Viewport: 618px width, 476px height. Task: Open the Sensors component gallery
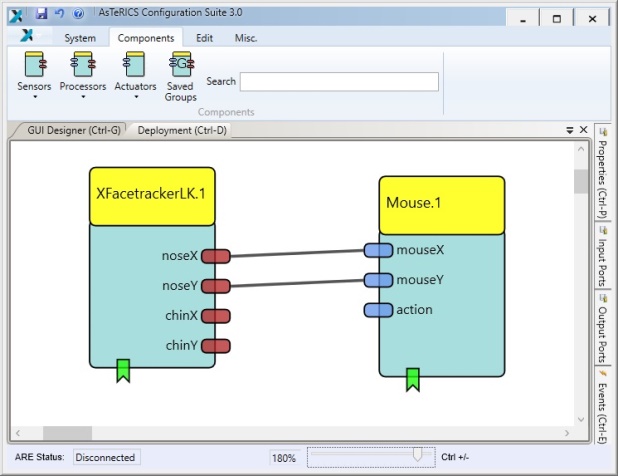[34, 76]
